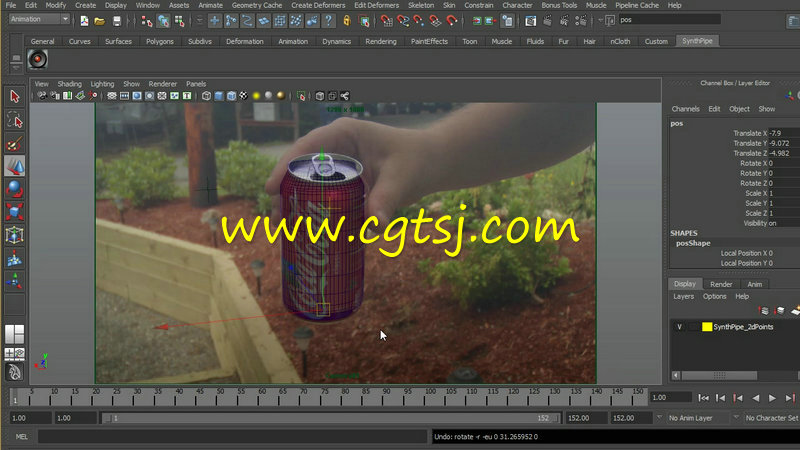The height and width of the screenshot is (450, 800).
Task: Switch to four-view pane layout
Action: [x=14, y=353]
